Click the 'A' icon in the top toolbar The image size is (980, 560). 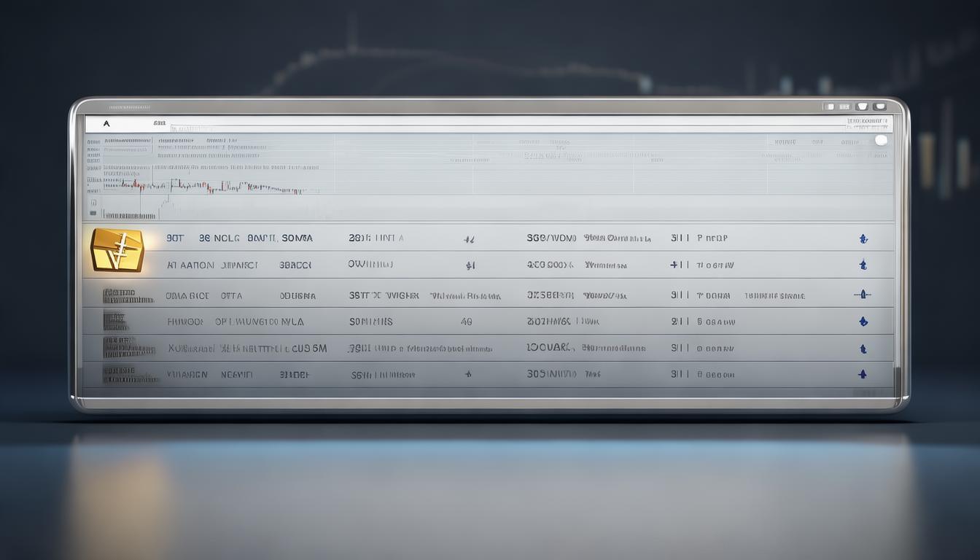pos(106,124)
